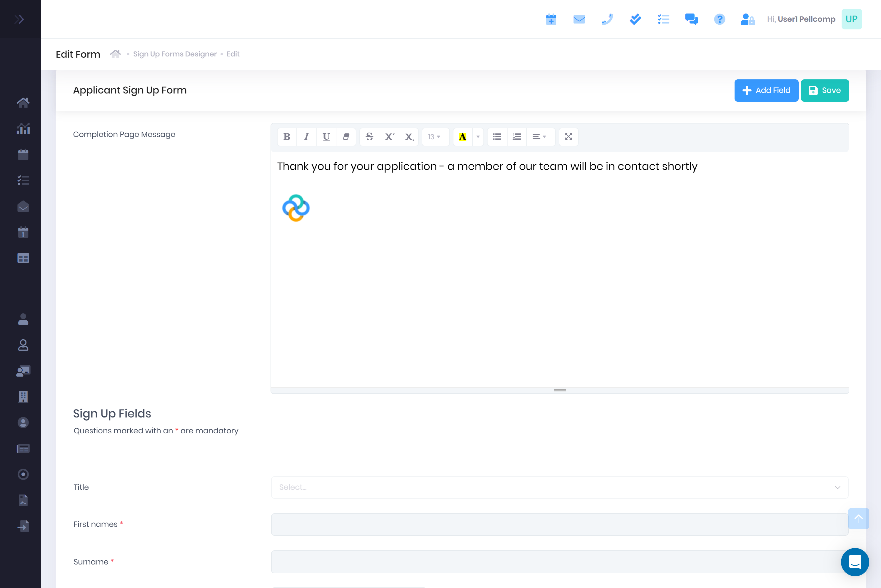Screen dimensions: 881x588
Task: Toggle fullscreen editor mode
Action: coord(568,136)
